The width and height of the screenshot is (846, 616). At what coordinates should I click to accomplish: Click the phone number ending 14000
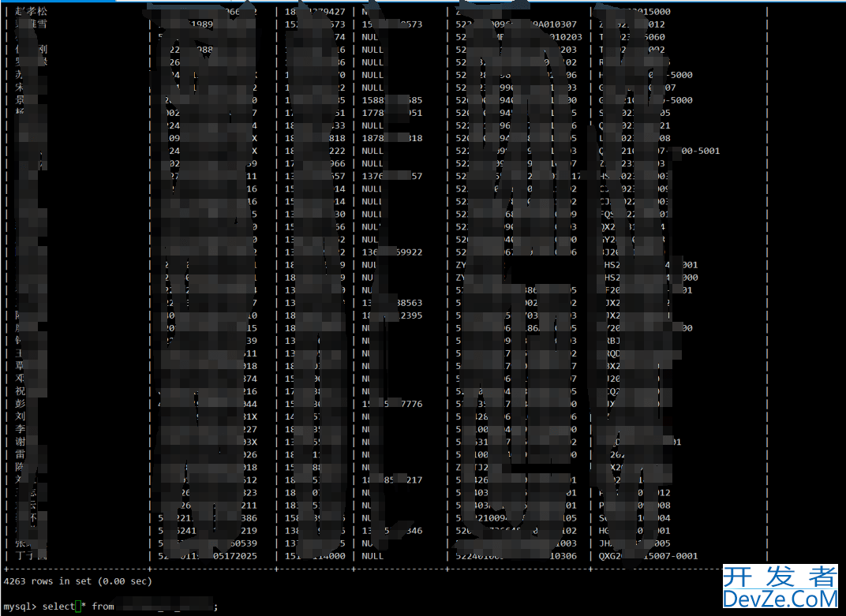pyautogui.click(x=315, y=556)
